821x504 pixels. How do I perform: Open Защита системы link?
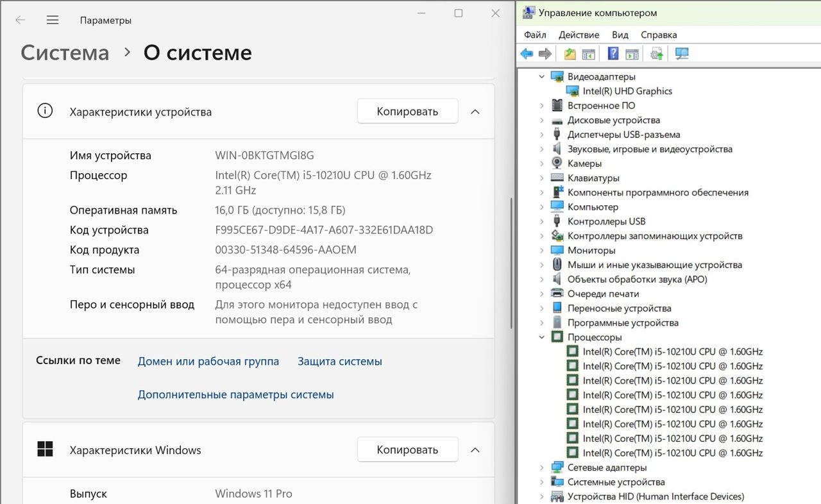point(340,362)
